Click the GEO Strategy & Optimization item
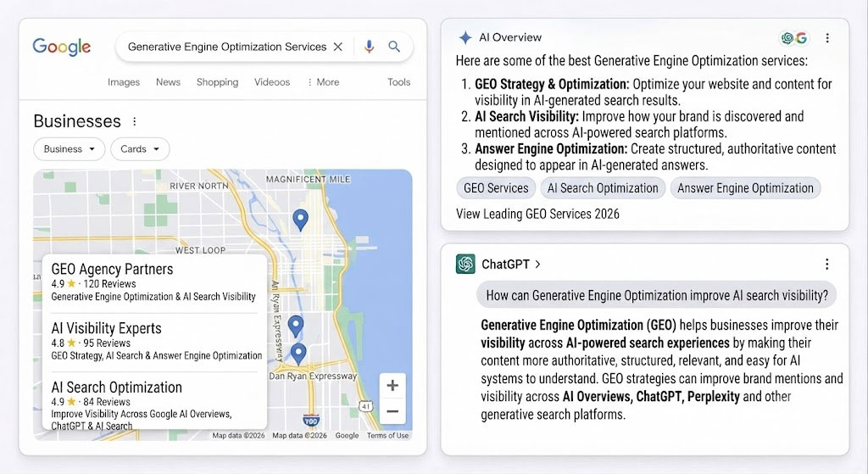This screenshot has width=868, height=474. [654, 92]
